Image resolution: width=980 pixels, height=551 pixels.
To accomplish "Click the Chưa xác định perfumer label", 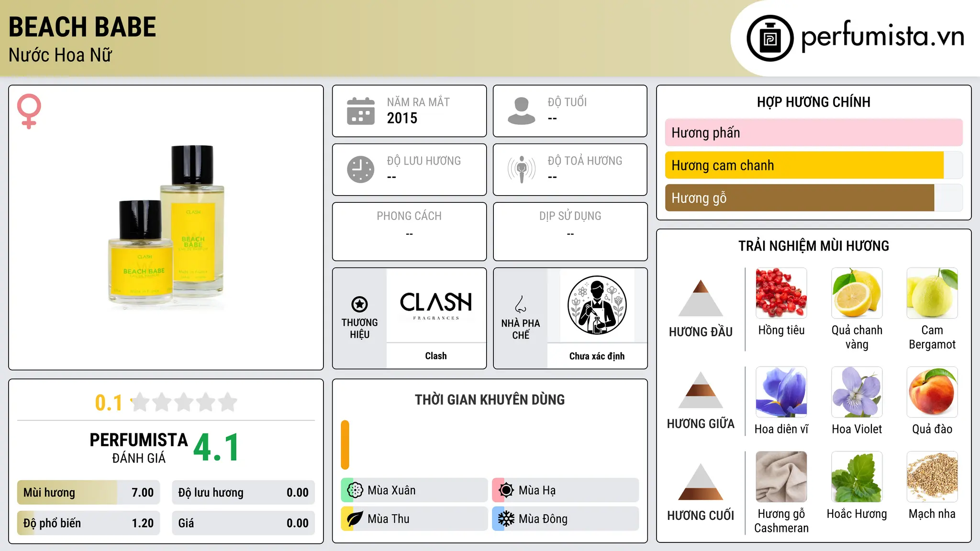I will pyautogui.click(x=597, y=356).
